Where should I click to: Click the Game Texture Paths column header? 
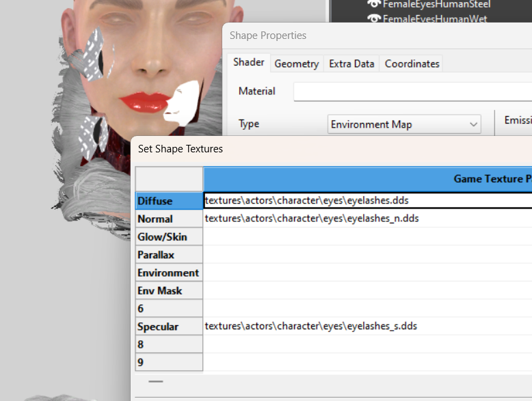[368, 178]
